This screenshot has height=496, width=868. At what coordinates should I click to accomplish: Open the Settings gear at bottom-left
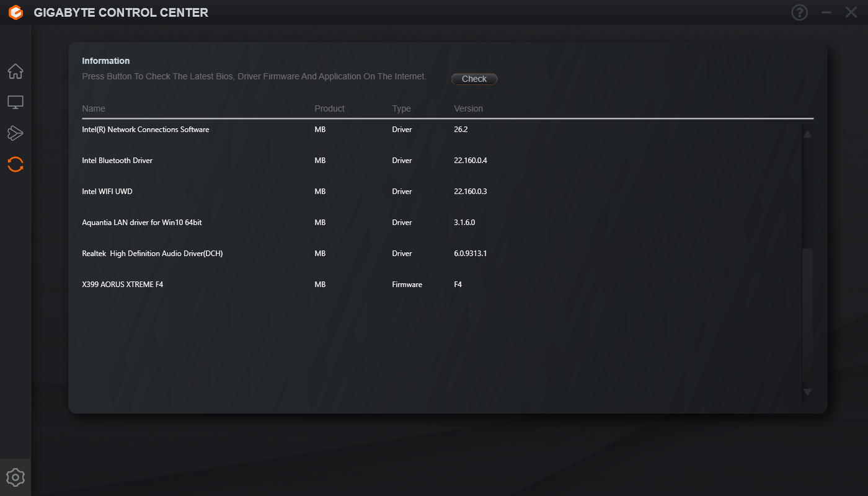[15, 477]
